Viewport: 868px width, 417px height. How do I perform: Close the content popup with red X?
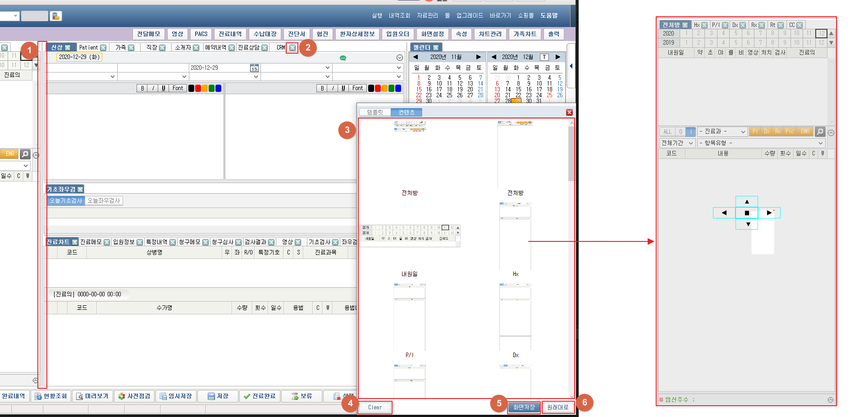569,113
